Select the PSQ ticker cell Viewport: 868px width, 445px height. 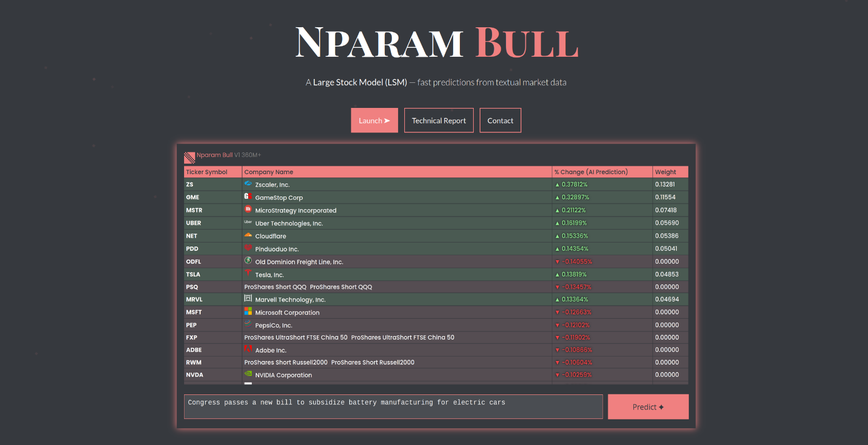click(213, 287)
